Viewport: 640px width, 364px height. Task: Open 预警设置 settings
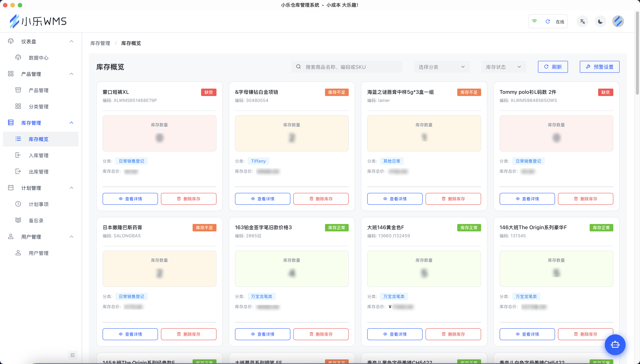coord(599,67)
